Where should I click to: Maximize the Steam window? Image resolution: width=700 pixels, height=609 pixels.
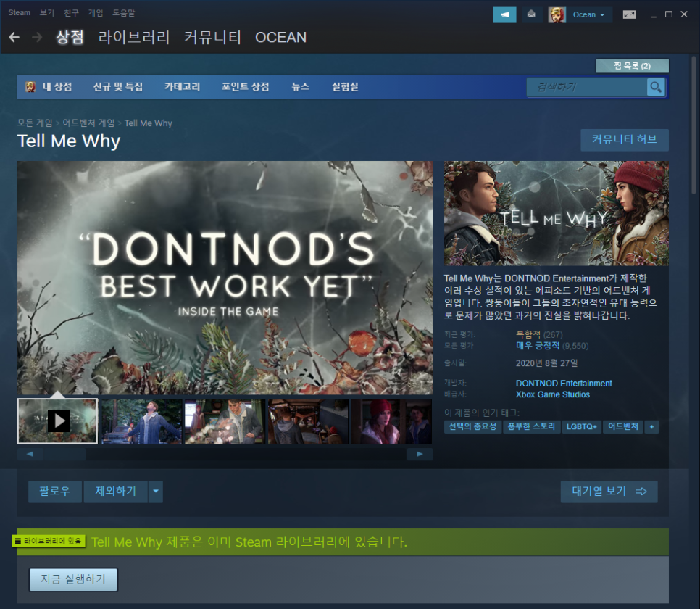pyautogui.click(x=669, y=14)
